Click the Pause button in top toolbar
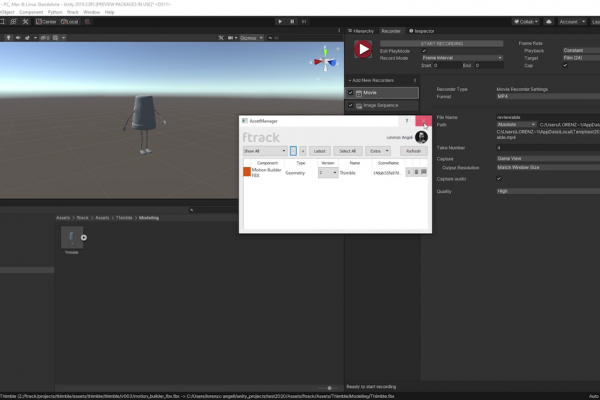600x400 pixels. click(292, 21)
